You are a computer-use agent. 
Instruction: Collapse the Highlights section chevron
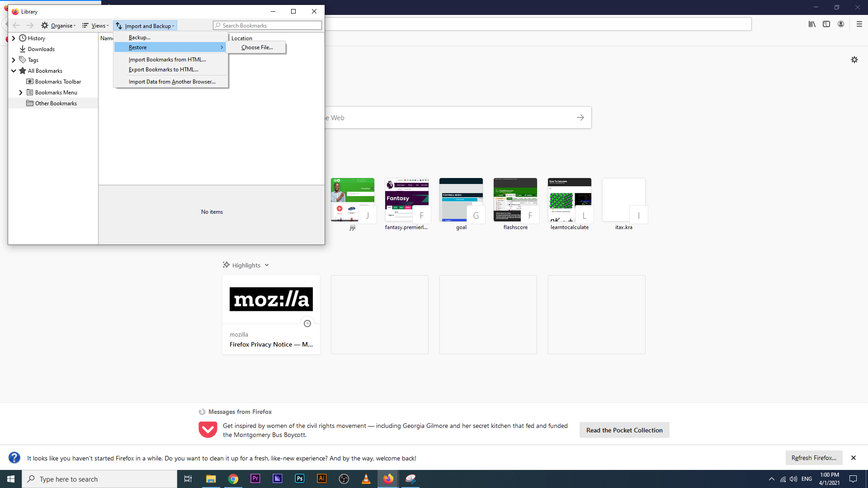click(x=267, y=265)
